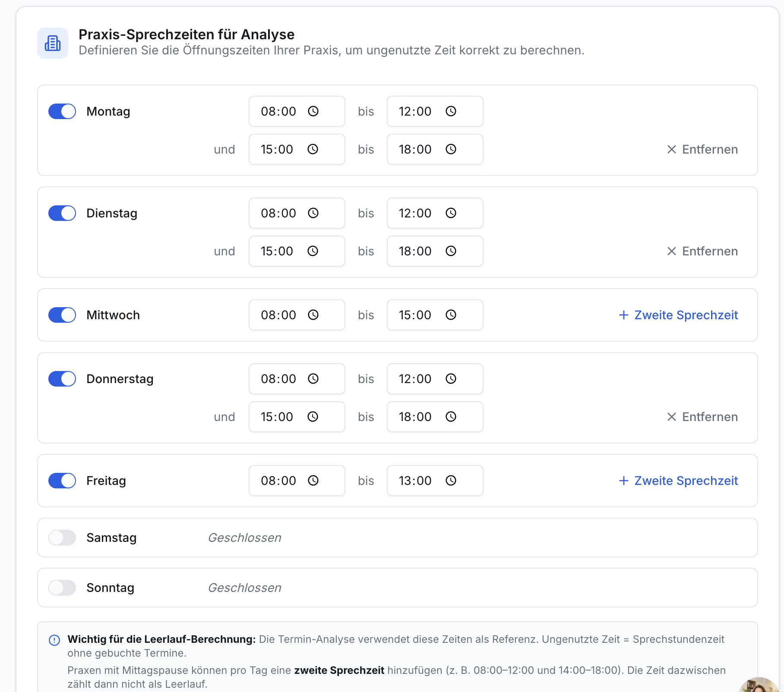Click Entfernen in the Donnerstag row
The image size is (784, 692).
(x=702, y=417)
